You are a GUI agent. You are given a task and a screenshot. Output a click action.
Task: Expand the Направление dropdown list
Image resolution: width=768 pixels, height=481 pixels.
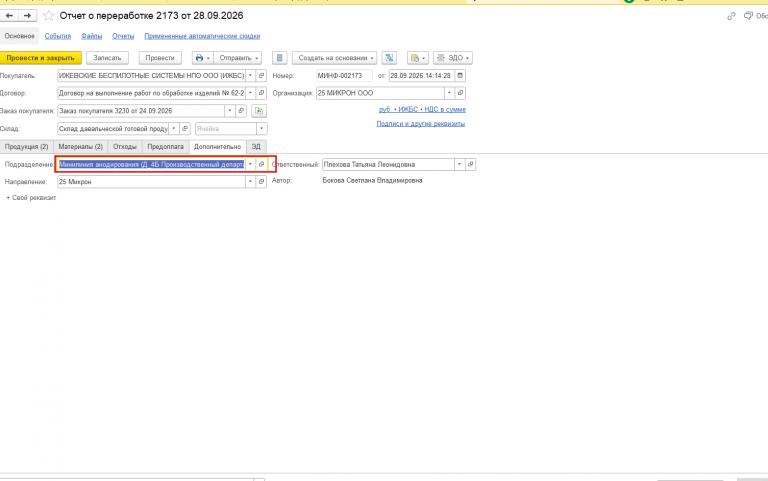coord(250,182)
